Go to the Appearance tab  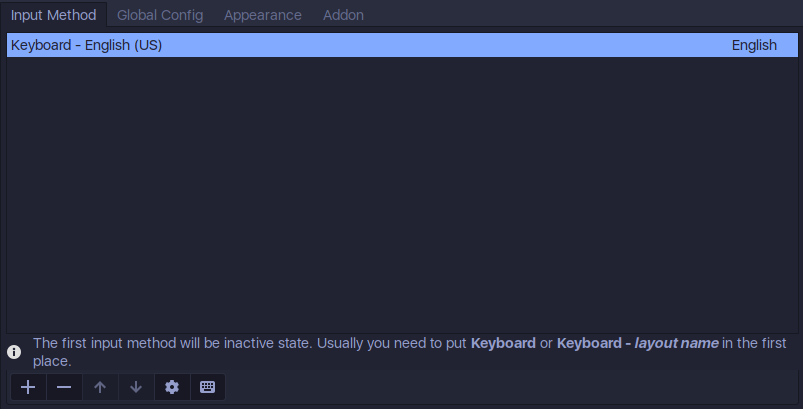(263, 15)
